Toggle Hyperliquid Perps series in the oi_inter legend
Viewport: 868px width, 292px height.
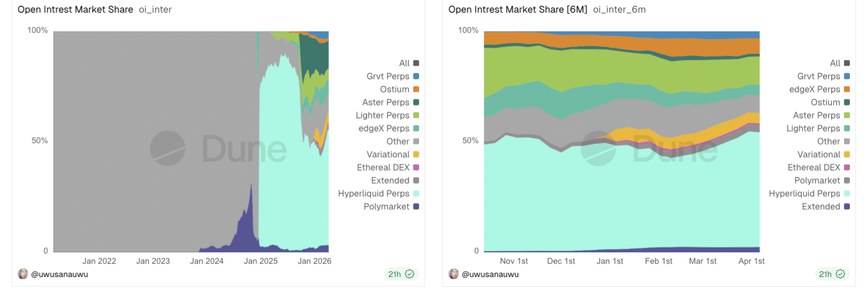click(x=374, y=193)
